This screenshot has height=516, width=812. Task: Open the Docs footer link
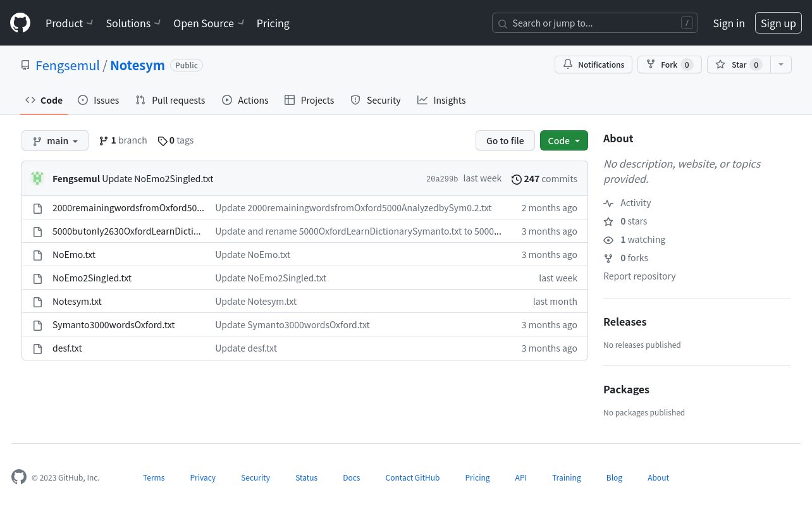click(x=352, y=477)
